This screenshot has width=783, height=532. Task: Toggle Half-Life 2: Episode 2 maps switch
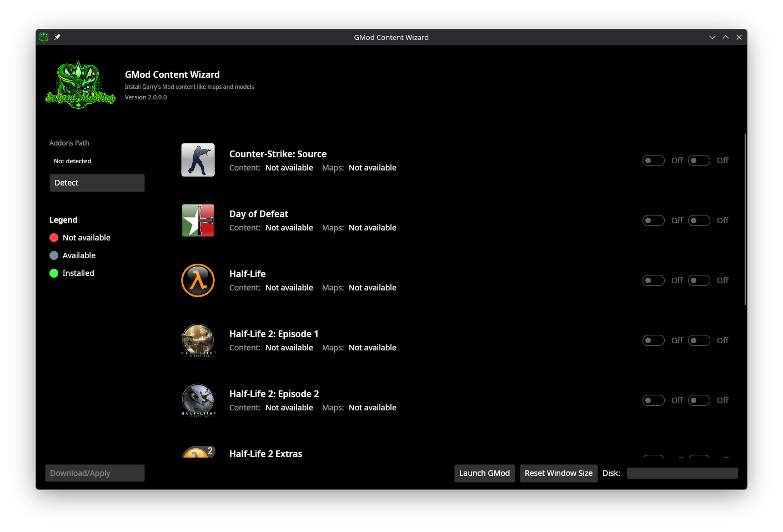(699, 400)
